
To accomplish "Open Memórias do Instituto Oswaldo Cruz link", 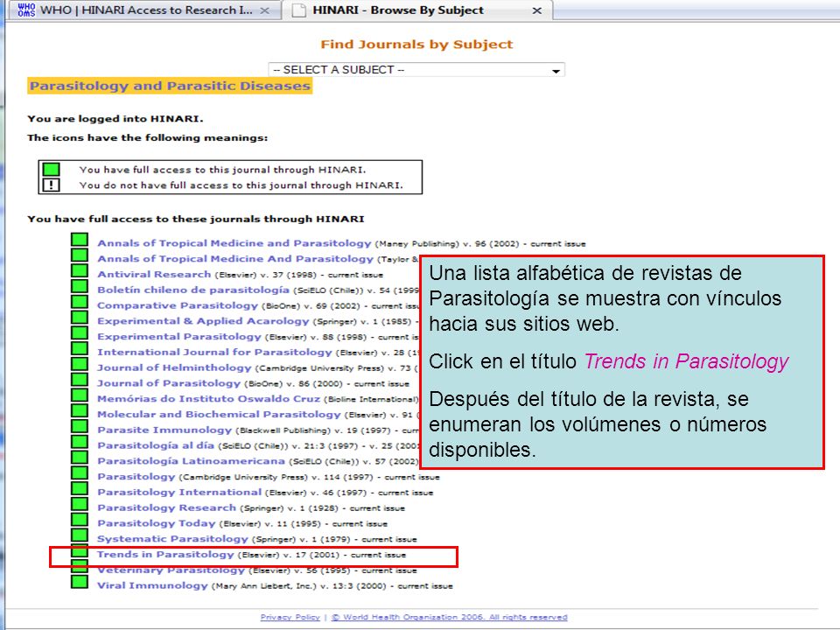I will pyautogui.click(x=208, y=399).
